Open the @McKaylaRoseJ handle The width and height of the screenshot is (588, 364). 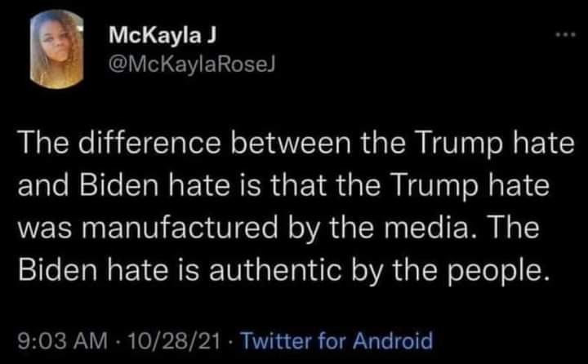(x=192, y=64)
